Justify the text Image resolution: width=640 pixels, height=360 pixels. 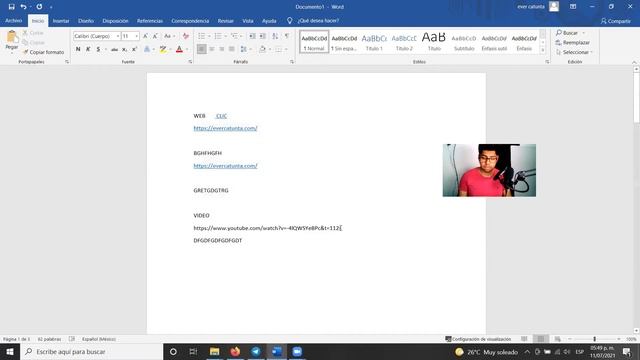(232, 49)
